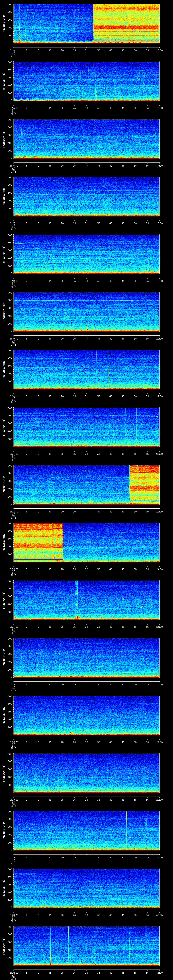Select the spectrogram panel starting at 6:21:00
The image size is (173, 980).
[x=87, y=427]
